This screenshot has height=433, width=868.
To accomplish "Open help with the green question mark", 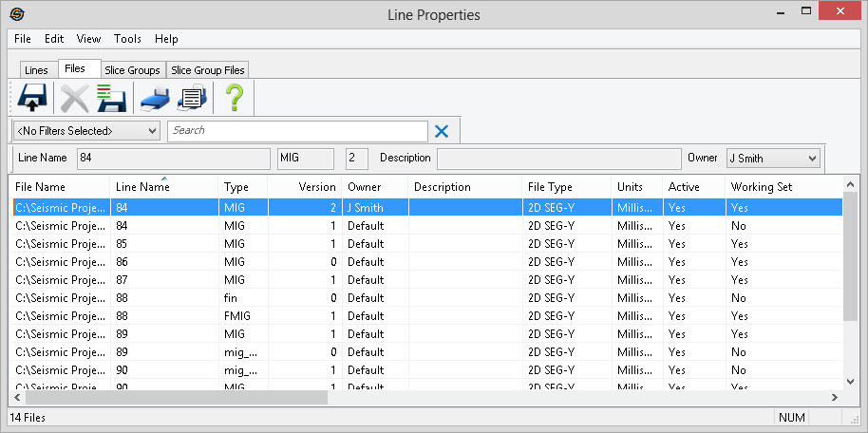I will [234, 97].
